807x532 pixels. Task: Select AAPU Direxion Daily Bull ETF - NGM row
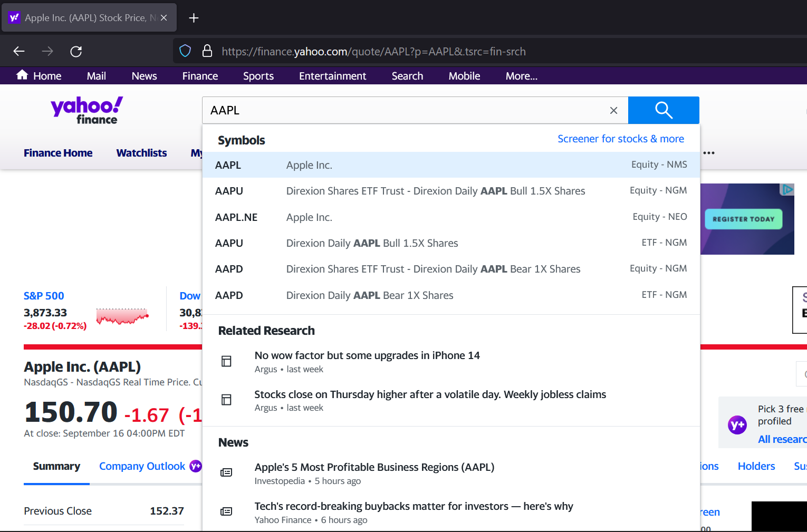coord(451,243)
